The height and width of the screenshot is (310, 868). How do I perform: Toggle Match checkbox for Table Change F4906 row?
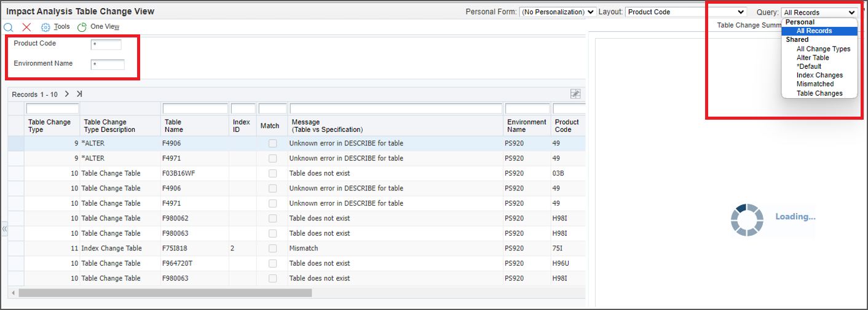coord(272,188)
